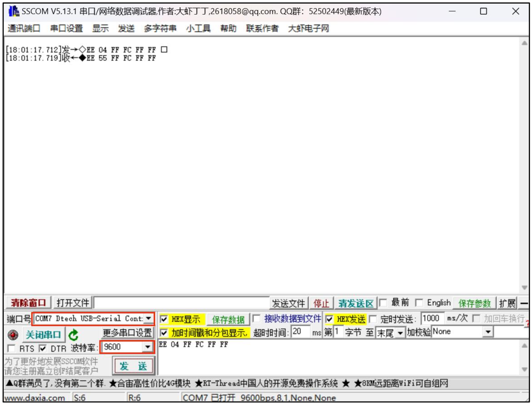Open the 波特率 9600 baud rate dropdown
This screenshot has width=532, height=404.
tap(148, 347)
